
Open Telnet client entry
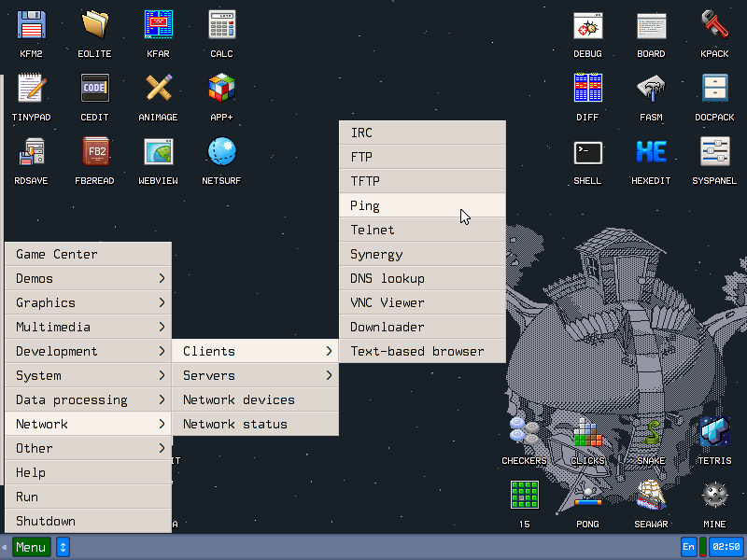423,230
